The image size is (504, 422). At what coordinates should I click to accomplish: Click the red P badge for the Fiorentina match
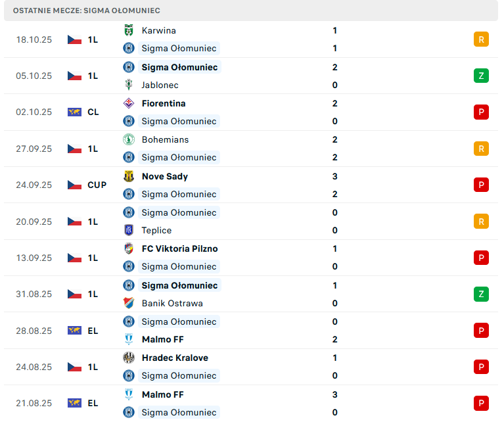(481, 112)
